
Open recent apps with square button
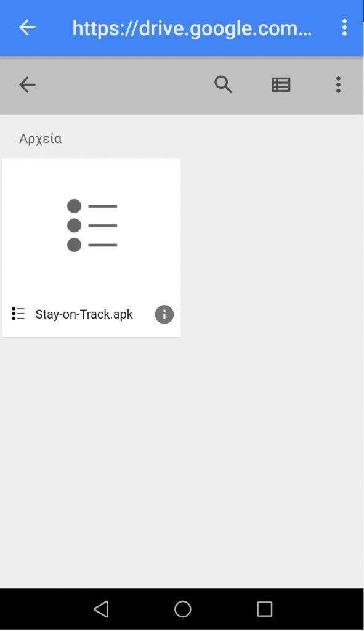(x=264, y=609)
